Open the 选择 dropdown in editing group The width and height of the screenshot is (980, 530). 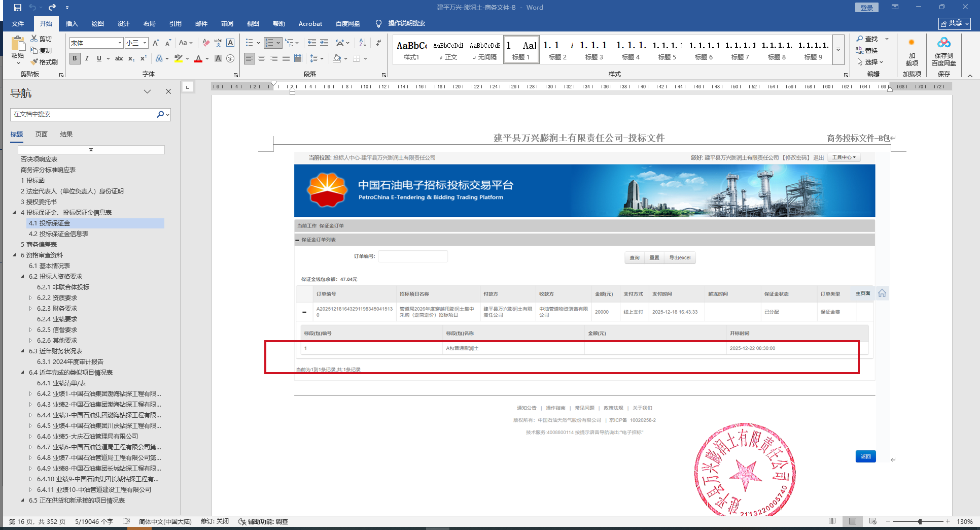click(x=870, y=62)
